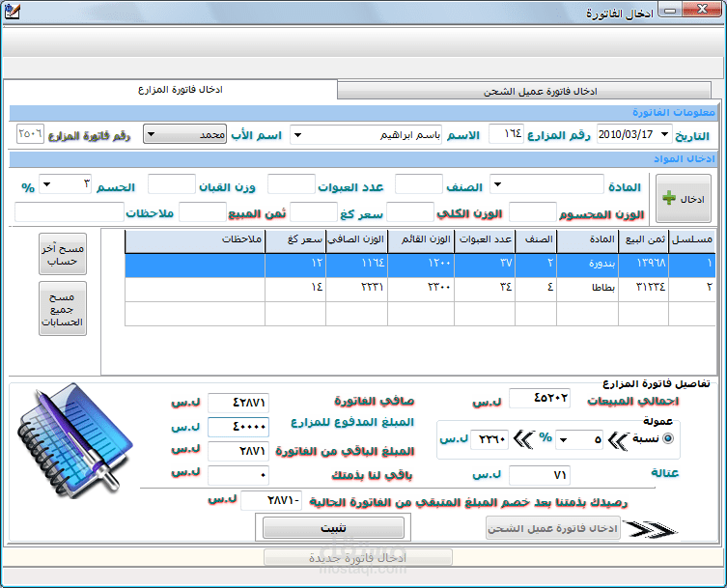The height and width of the screenshot is (588, 727).
Task: Click the الوزن الكلي input field
Action: (x=410, y=211)
